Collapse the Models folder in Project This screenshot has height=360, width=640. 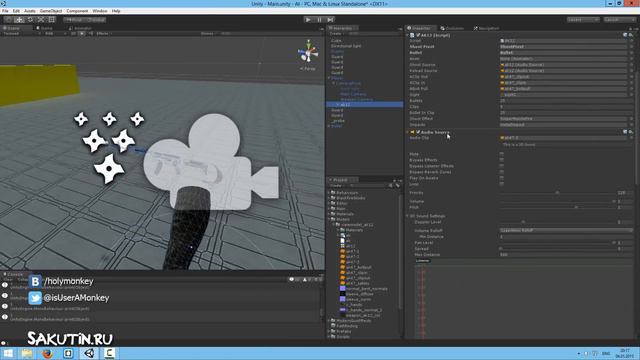(x=329, y=219)
